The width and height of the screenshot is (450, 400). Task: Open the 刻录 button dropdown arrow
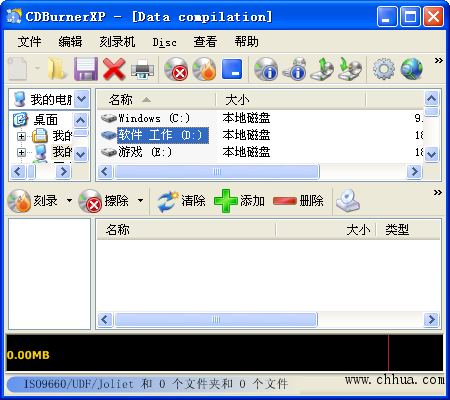(x=69, y=201)
